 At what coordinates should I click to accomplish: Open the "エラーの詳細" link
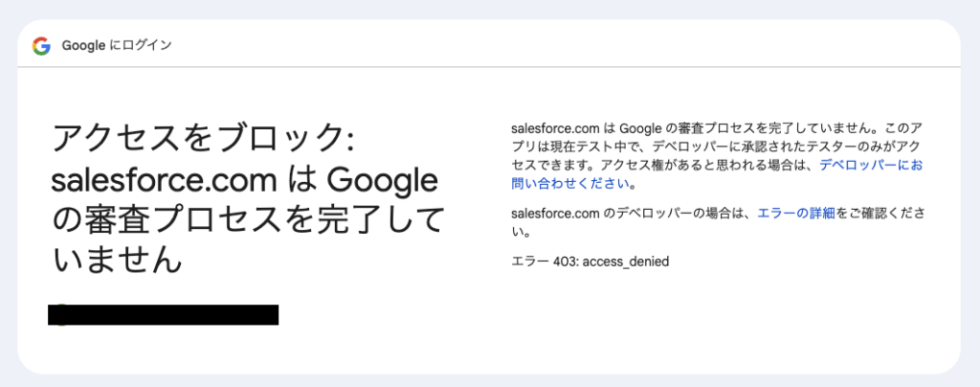[x=795, y=213]
